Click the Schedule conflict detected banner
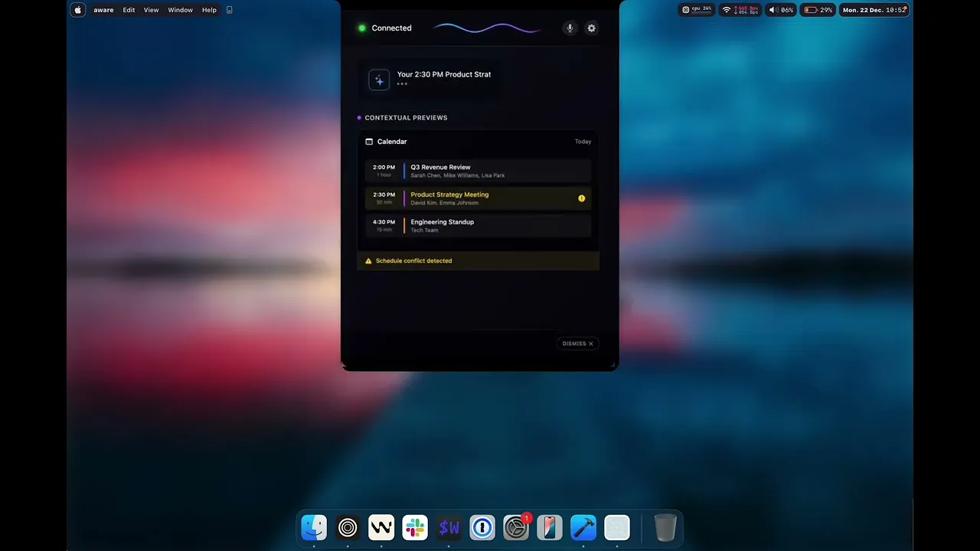980x551 pixels. point(479,261)
